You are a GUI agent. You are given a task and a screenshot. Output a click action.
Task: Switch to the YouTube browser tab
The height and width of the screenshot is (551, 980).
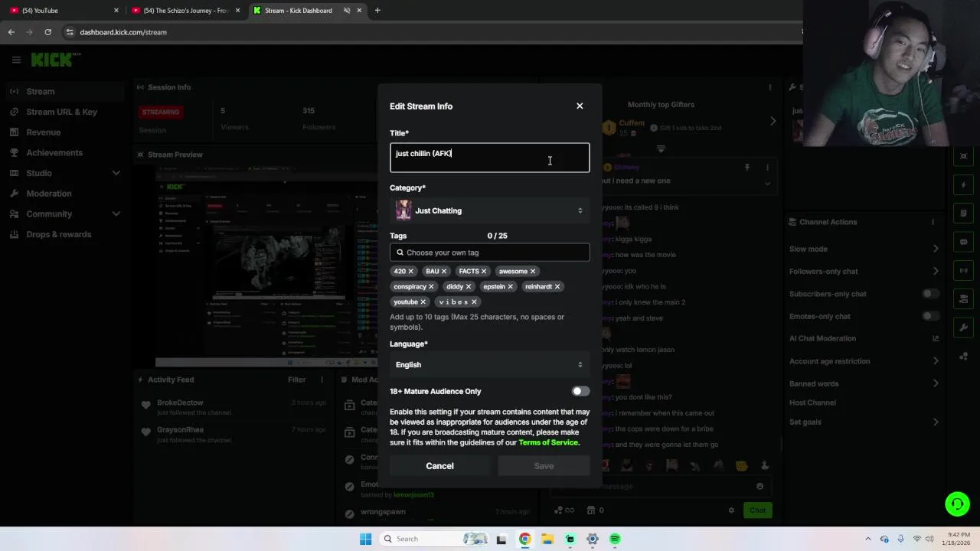(62, 11)
